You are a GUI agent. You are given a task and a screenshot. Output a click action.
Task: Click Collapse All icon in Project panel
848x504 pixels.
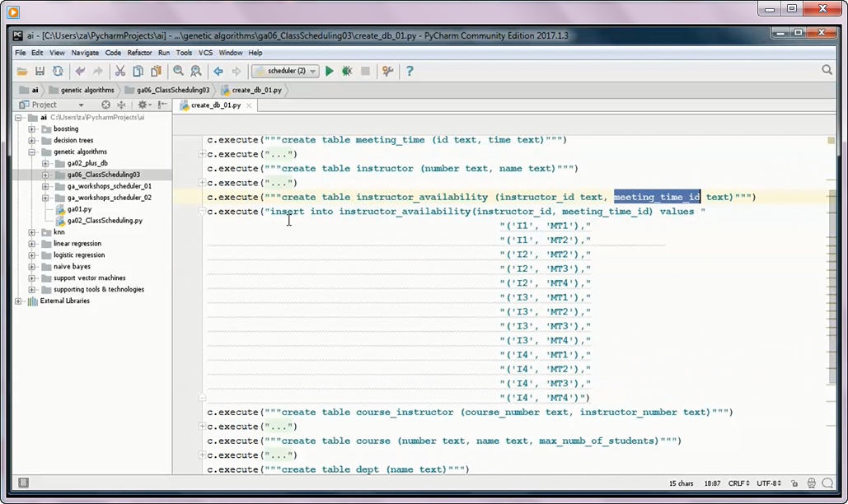[121, 105]
